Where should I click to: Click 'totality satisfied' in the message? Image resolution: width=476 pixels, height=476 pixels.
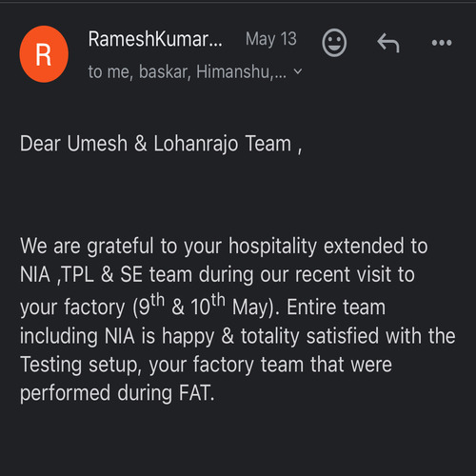coord(309,336)
